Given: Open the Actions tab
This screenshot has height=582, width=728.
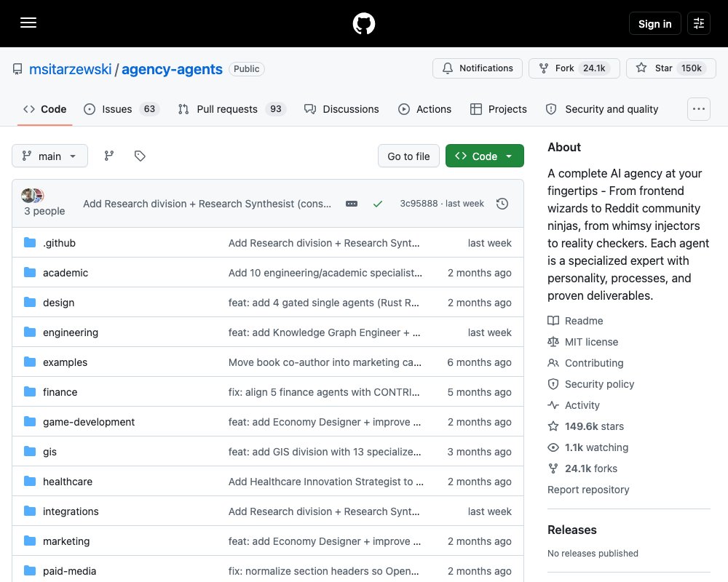Looking at the screenshot, I should 425,109.
